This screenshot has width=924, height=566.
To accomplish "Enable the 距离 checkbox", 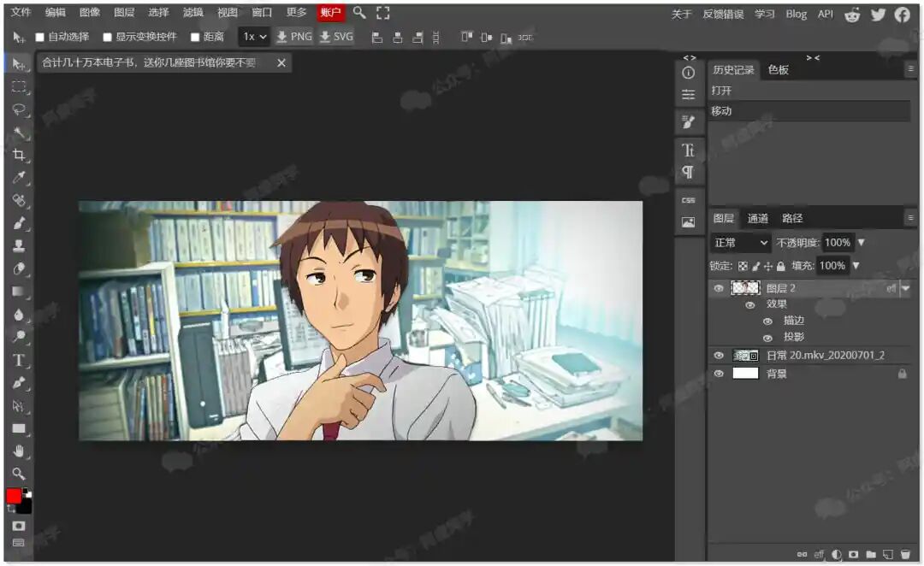I will [x=195, y=37].
